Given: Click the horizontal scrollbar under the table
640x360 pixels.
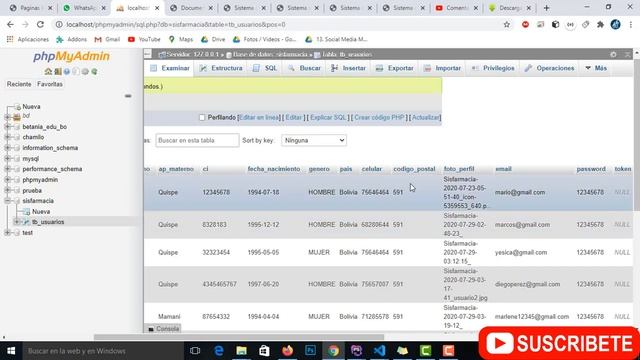Looking at the screenshot, I should point(239,337).
